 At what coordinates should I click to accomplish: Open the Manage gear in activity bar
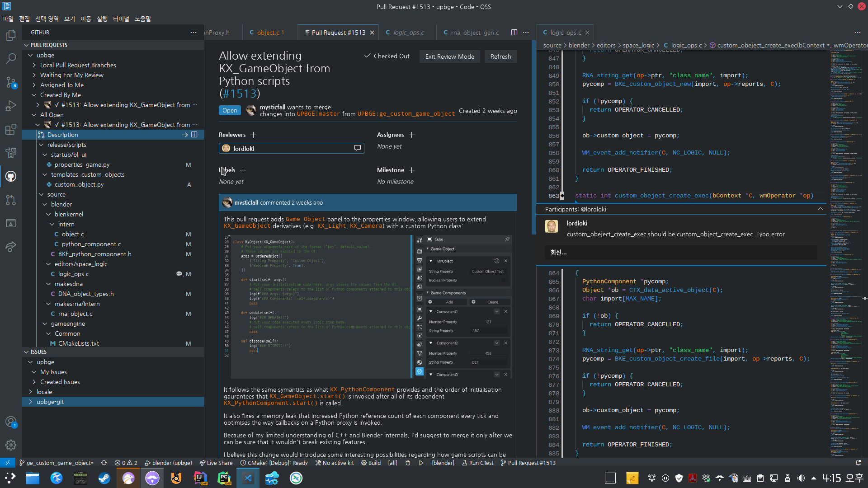pos(11,445)
